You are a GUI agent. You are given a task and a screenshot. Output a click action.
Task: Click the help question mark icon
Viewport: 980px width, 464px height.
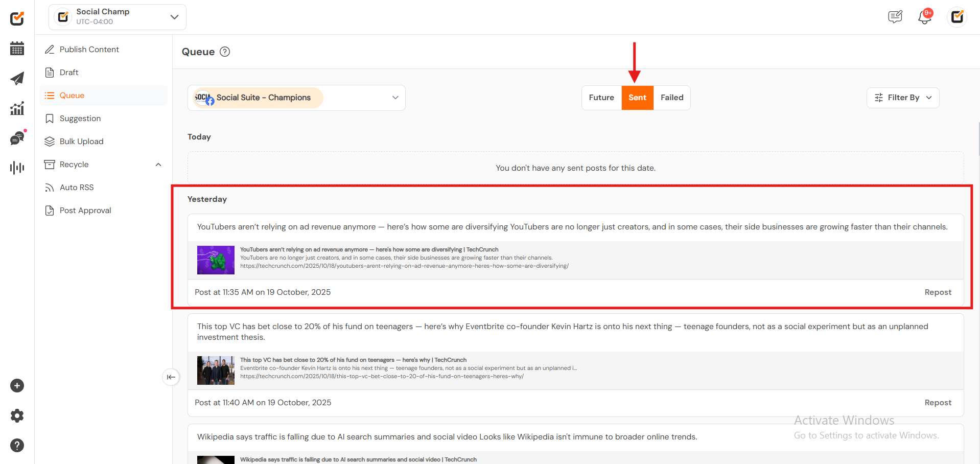pos(17,445)
